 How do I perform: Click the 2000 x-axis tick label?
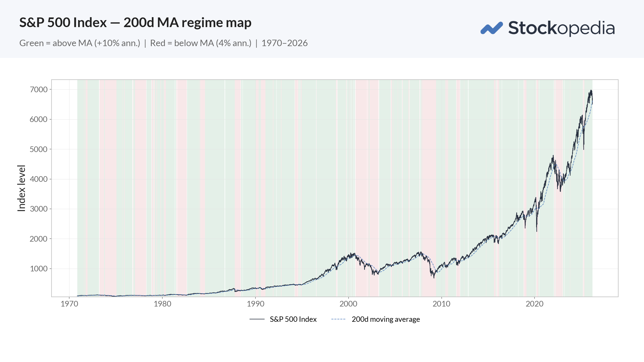(x=348, y=304)
